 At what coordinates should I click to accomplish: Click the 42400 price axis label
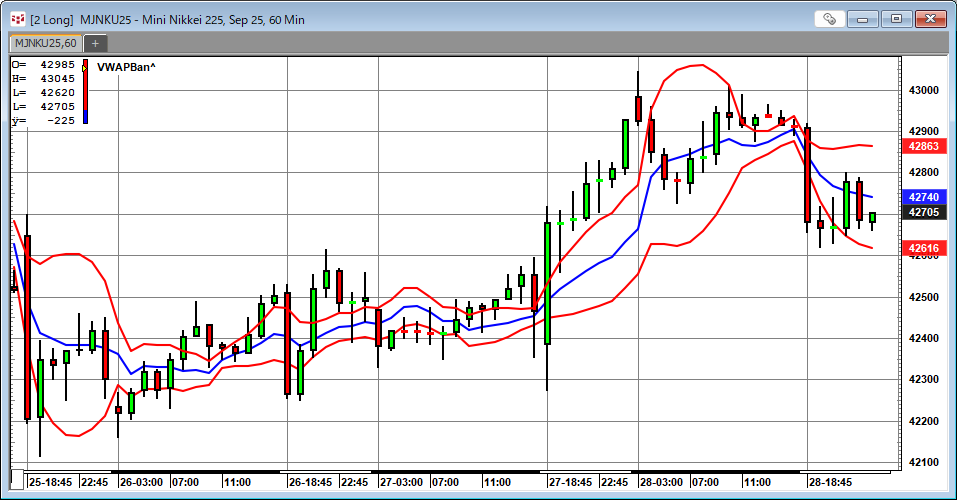(923, 338)
